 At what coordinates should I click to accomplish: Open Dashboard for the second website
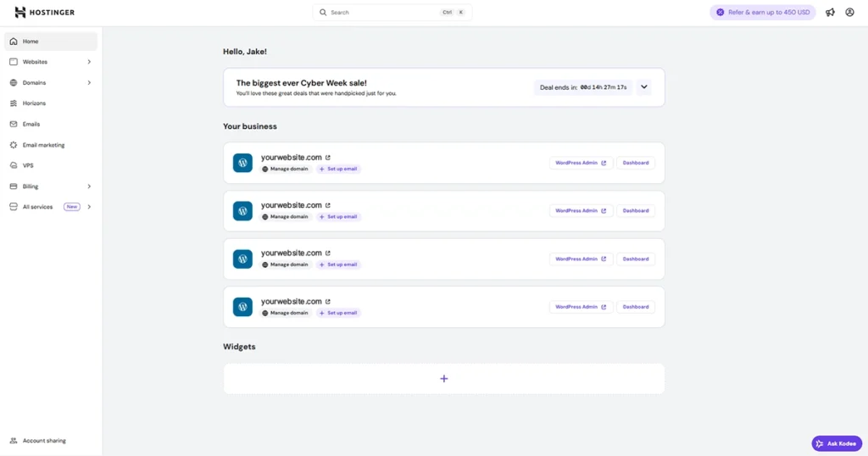[636, 211]
